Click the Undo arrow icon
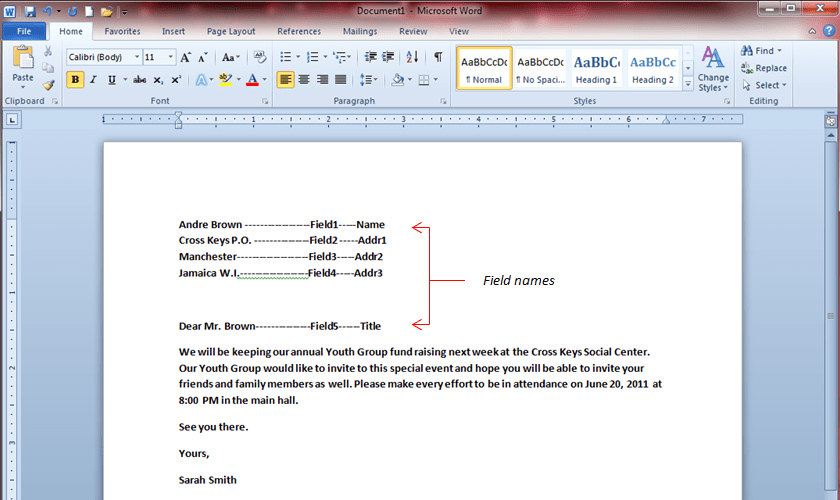Image resolution: width=840 pixels, height=500 pixels. pyautogui.click(x=48, y=11)
